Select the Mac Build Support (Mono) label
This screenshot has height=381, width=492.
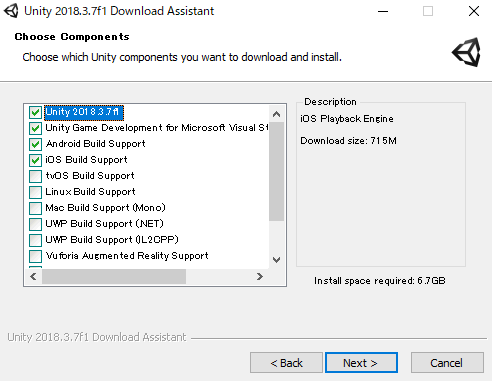tap(105, 208)
